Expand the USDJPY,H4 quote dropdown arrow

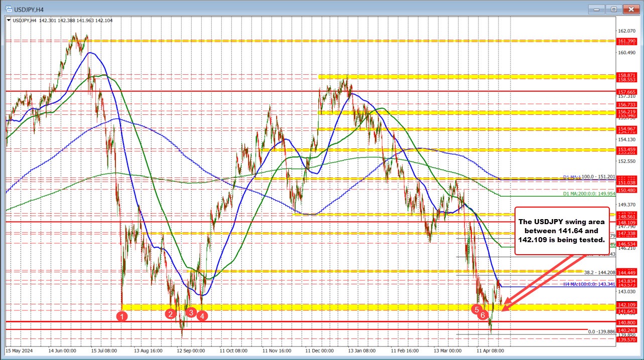point(10,21)
